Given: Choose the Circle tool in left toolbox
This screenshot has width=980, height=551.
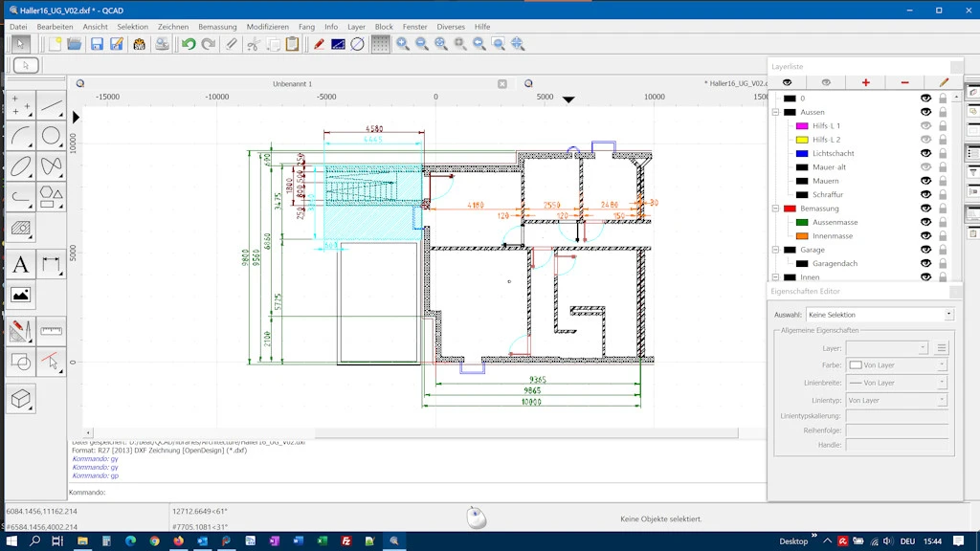Looking at the screenshot, I should [x=52, y=136].
